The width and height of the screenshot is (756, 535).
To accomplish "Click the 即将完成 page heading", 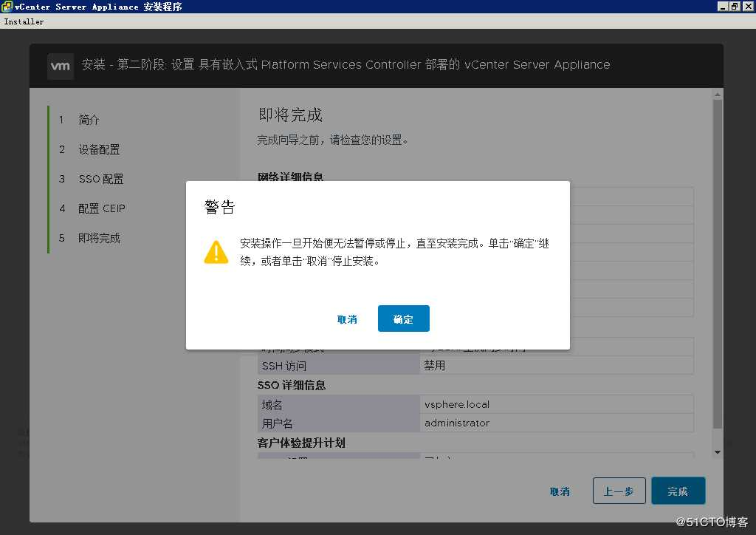I will [290, 115].
